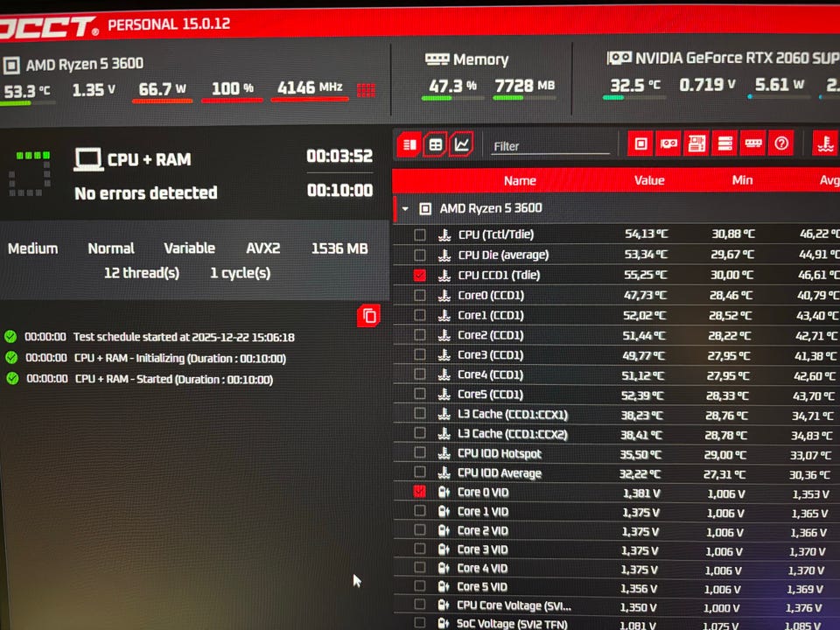Click the 1,381 V value of Core 0 VID
This screenshot has width=840, height=630.
pos(641,493)
